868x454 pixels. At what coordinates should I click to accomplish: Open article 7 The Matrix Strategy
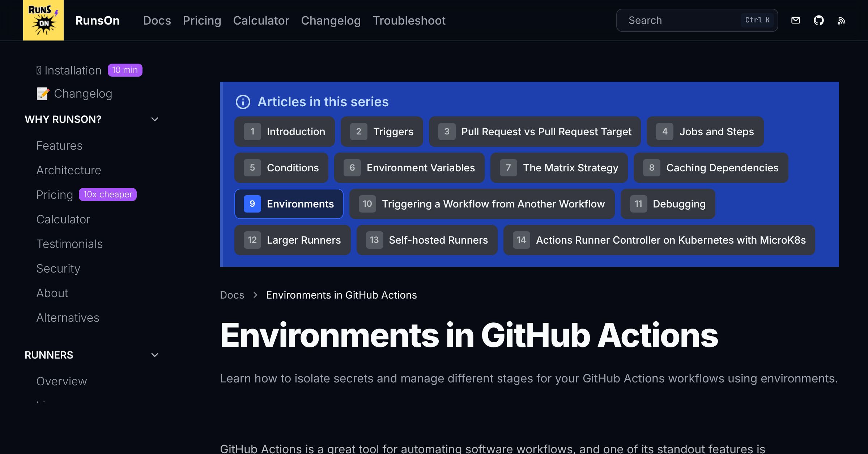click(559, 167)
